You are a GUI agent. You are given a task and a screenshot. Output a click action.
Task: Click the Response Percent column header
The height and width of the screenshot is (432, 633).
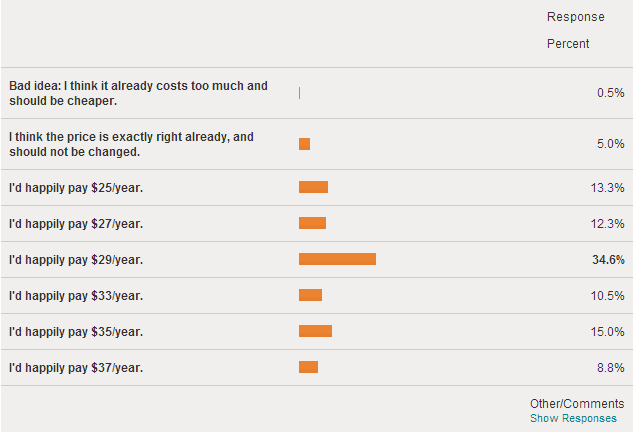[x=576, y=30]
